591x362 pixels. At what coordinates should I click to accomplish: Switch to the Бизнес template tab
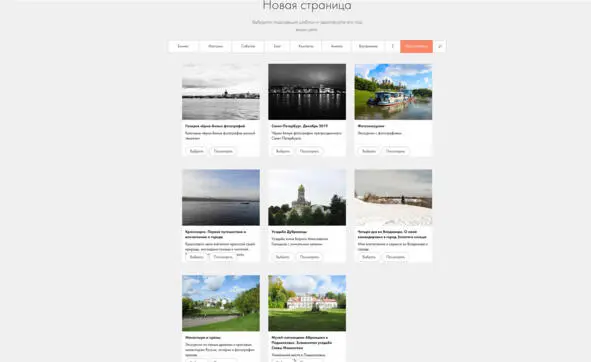pos(183,46)
